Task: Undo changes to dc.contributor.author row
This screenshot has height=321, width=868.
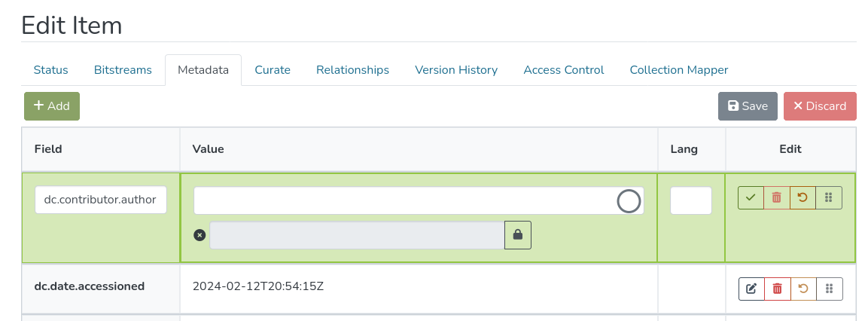Action: point(803,197)
